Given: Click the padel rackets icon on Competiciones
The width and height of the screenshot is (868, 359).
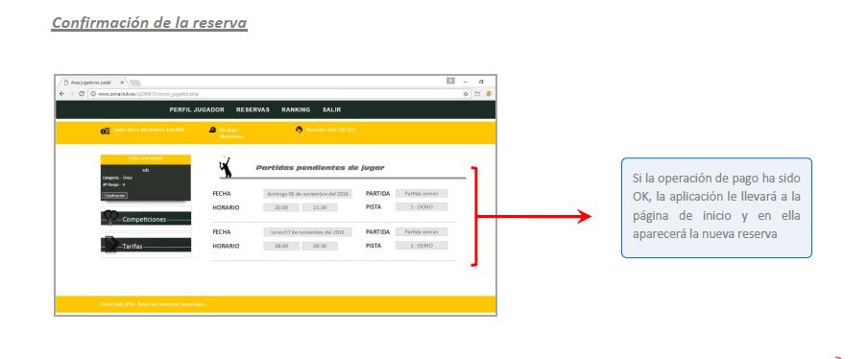Looking at the screenshot, I should pyautogui.click(x=110, y=218).
